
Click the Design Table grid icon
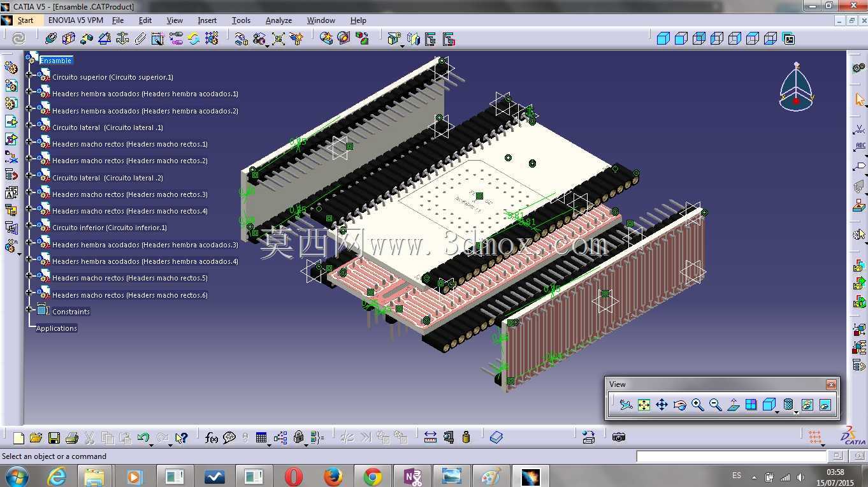click(x=261, y=437)
